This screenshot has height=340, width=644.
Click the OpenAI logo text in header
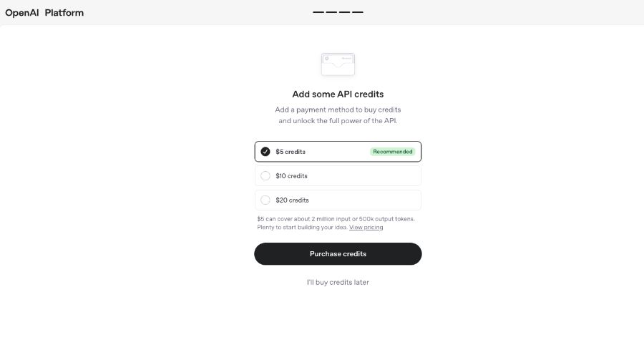coord(21,13)
